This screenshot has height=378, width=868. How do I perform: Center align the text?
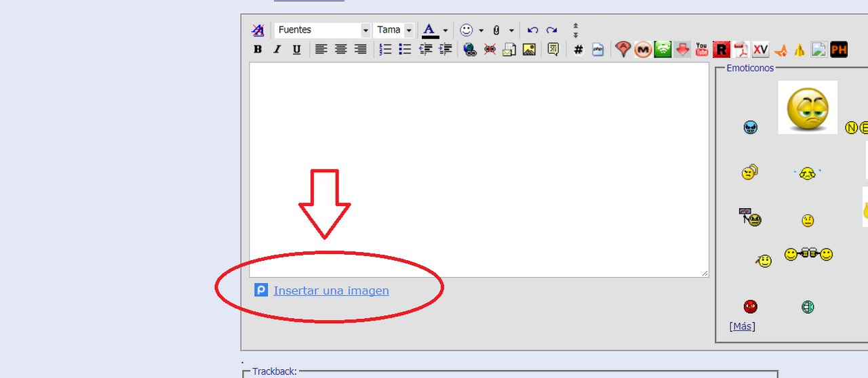click(341, 49)
